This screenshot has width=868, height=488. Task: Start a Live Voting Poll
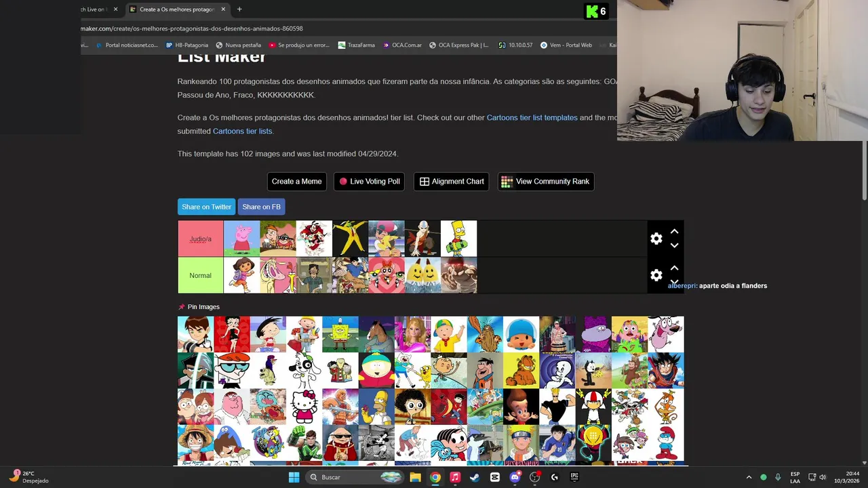tap(369, 182)
